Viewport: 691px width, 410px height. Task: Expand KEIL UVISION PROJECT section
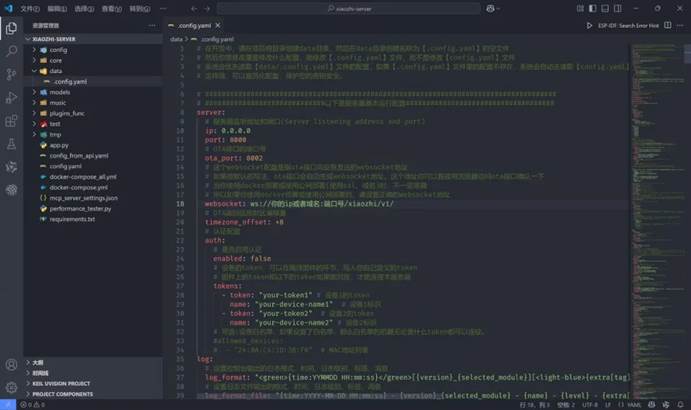click(x=93, y=384)
